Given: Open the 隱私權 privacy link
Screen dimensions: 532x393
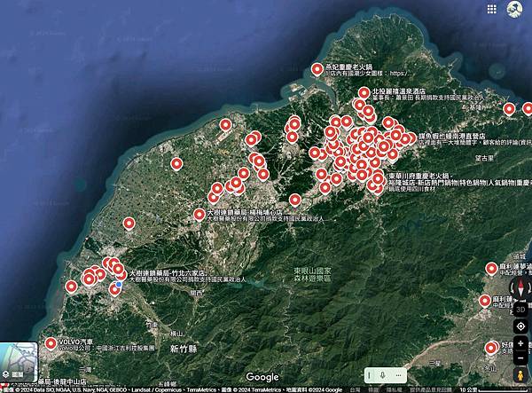Looking at the screenshot, I should [x=395, y=390].
